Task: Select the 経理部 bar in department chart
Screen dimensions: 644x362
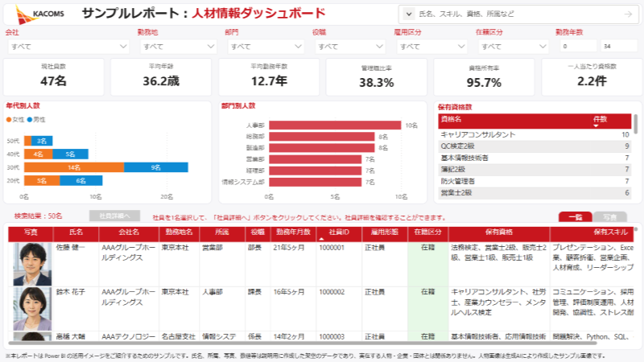Action: [x=316, y=171]
